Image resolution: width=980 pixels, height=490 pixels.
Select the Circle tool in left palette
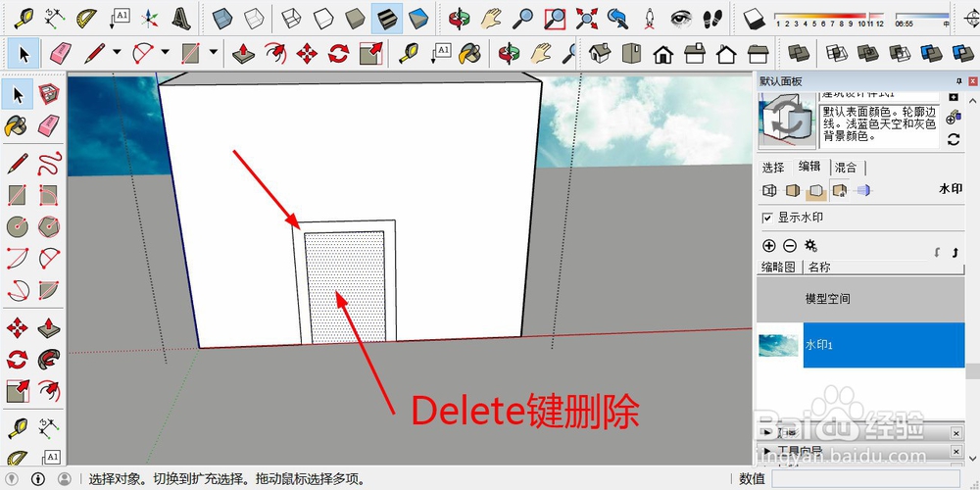tap(18, 226)
